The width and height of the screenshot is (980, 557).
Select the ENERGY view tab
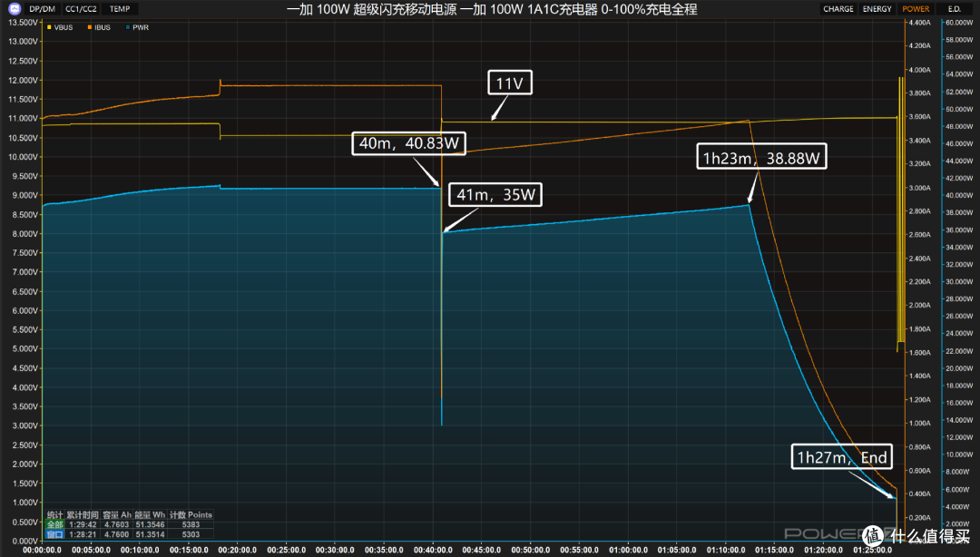pos(877,9)
